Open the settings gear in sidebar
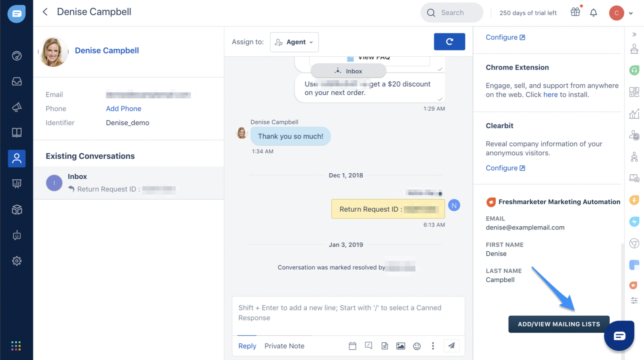 17,261
